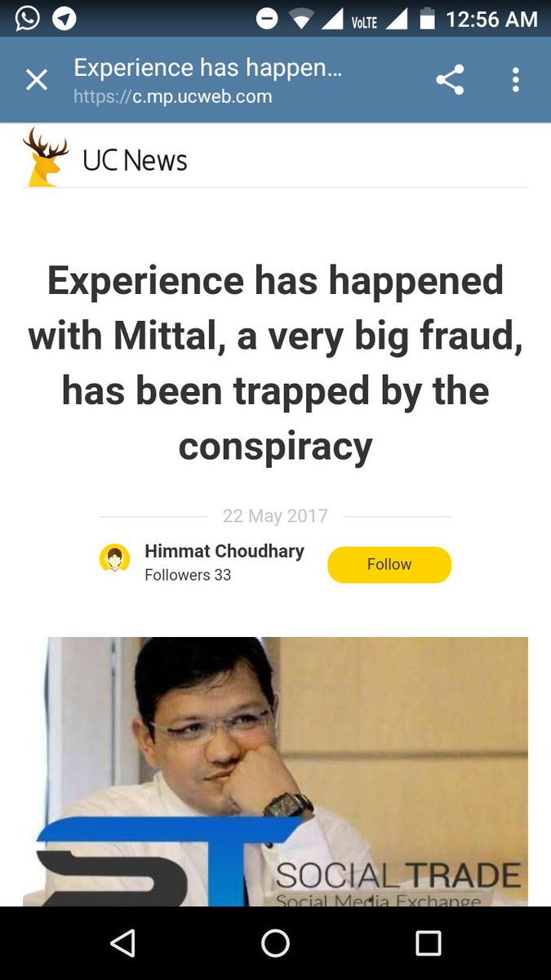Tap the 22 May 2017 date label
Viewport: 551px width, 980px height.
click(x=275, y=516)
